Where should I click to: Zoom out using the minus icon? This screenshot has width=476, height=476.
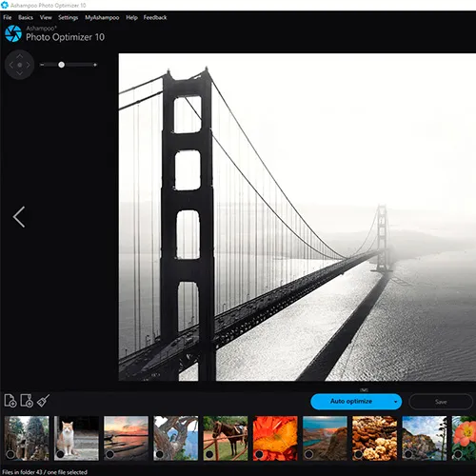pyautogui.click(x=42, y=65)
